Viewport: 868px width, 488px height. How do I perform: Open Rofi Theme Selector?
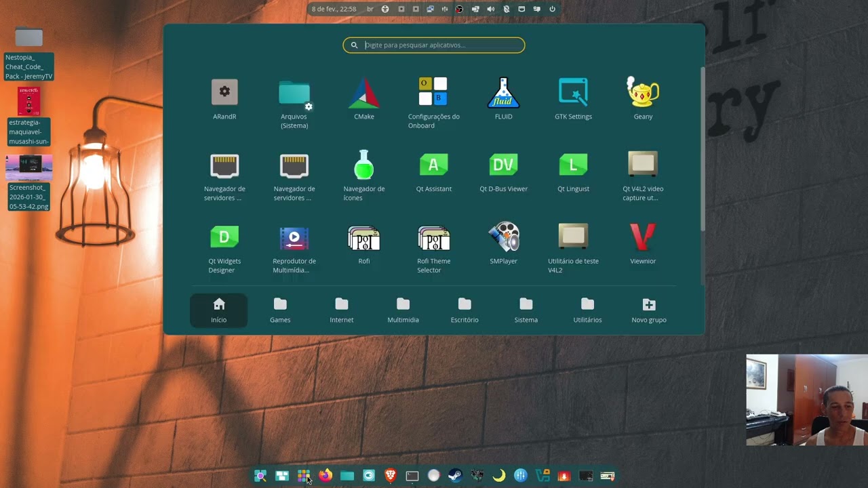pos(434,248)
